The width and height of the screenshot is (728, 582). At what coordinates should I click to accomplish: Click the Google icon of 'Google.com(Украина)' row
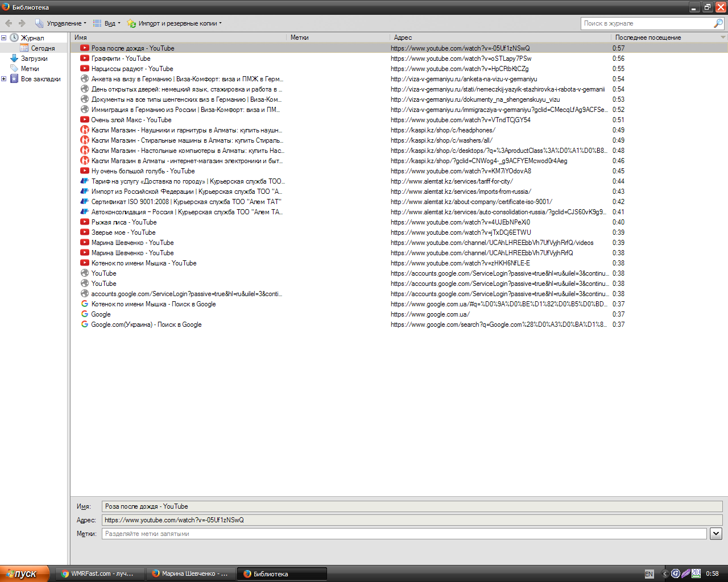(85, 325)
